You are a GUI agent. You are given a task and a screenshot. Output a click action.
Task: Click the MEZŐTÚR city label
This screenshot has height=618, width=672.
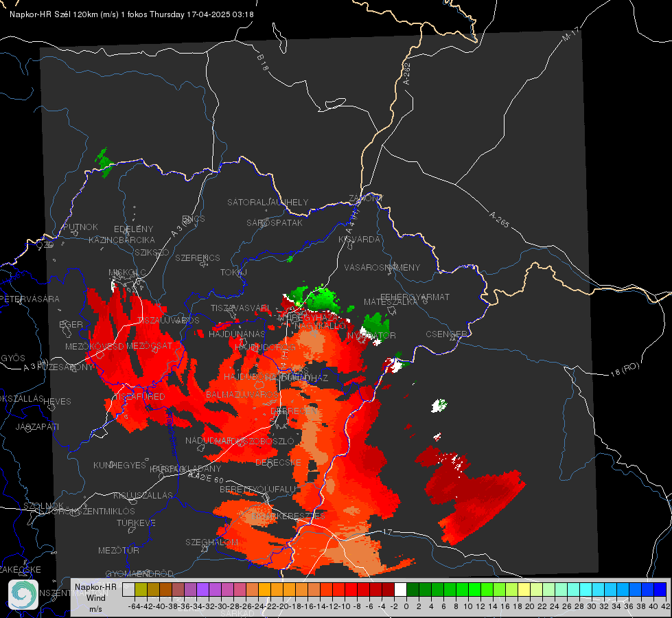pyautogui.click(x=118, y=551)
